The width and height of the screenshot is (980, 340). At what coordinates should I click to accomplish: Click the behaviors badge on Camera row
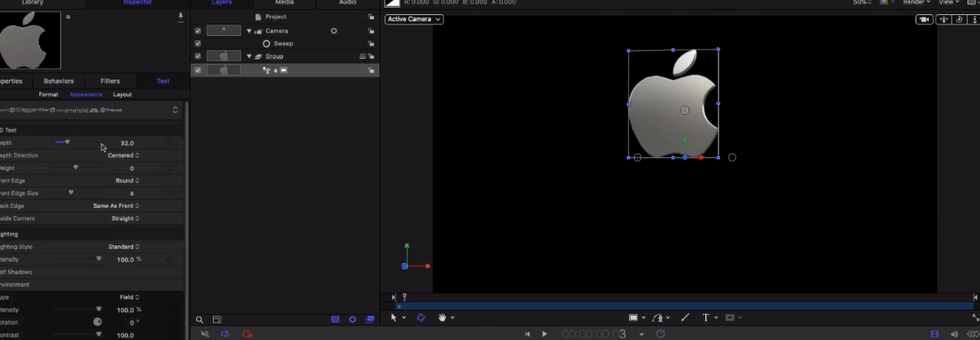coord(333,31)
